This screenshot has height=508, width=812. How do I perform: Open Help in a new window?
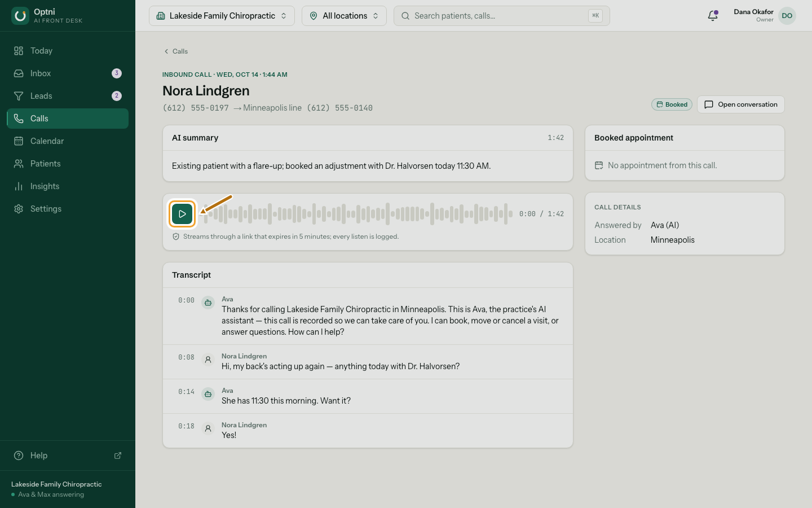point(68,456)
